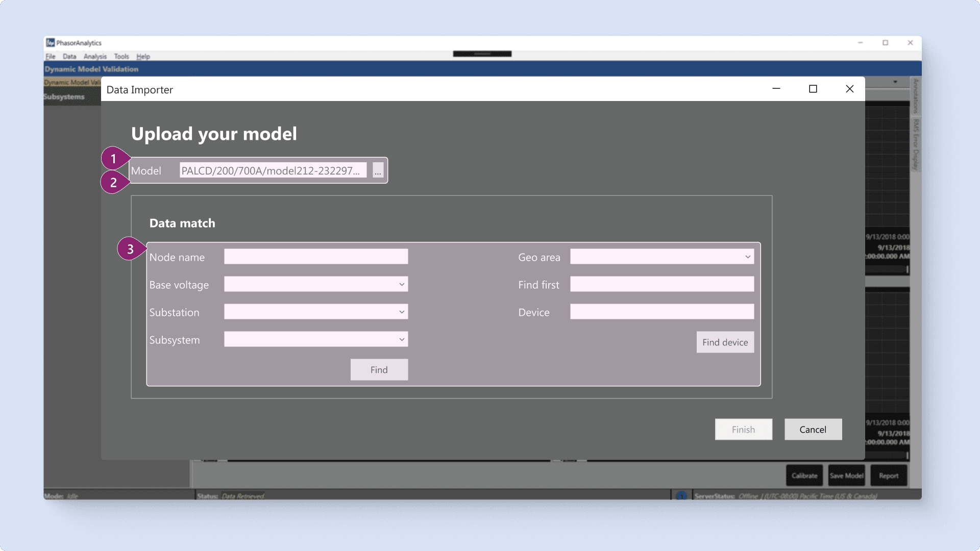
Task: Open the Substation dropdown list
Action: 402,312
